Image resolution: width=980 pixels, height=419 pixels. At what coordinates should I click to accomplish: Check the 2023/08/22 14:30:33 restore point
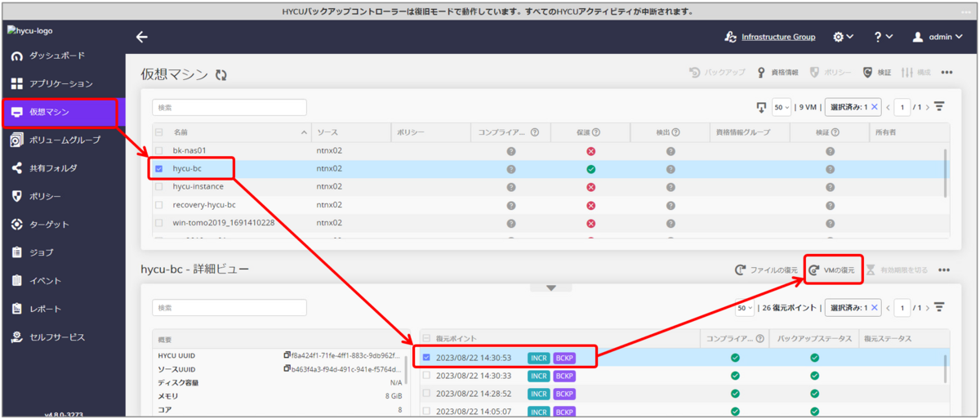pyautogui.click(x=426, y=376)
